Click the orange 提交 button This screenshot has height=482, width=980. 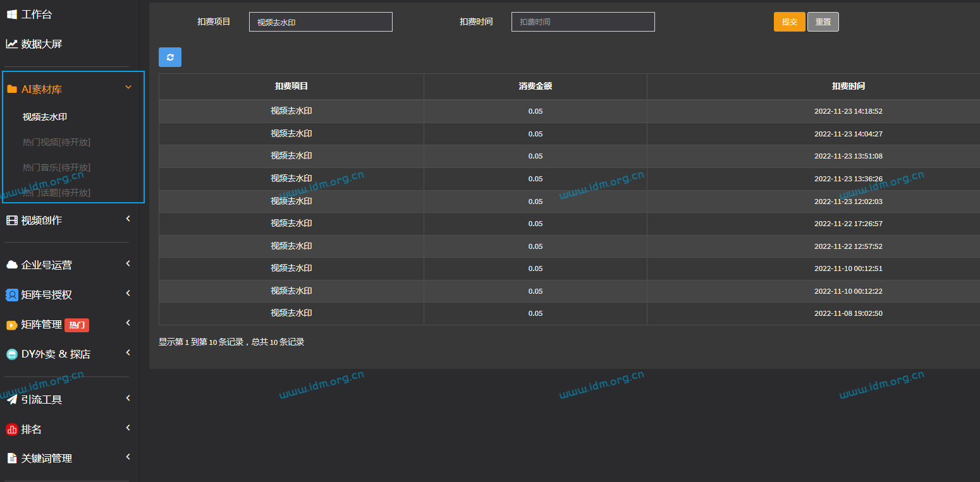790,21
